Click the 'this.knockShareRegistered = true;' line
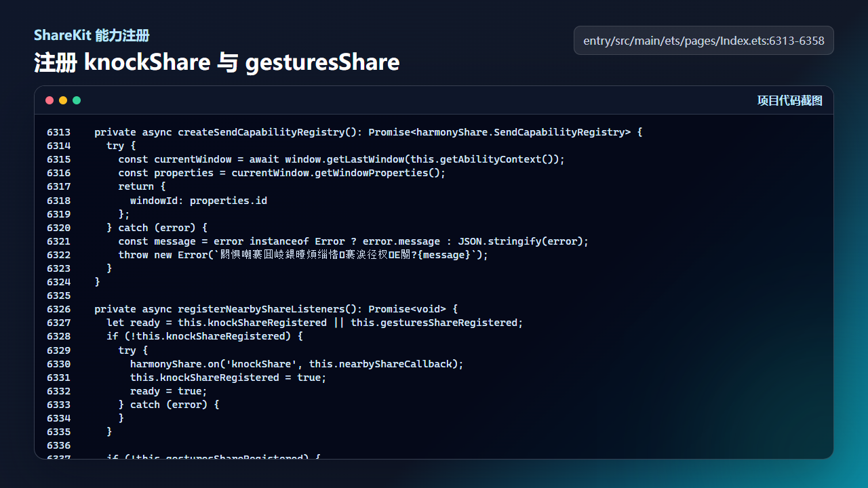This screenshot has height=488, width=868. (x=229, y=378)
